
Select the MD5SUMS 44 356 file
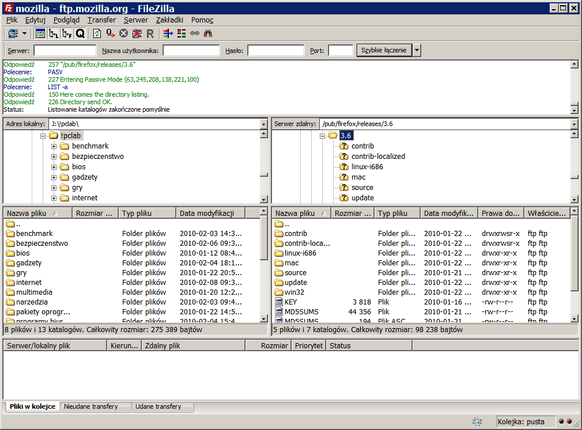pyautogui.click(x=301, y=312)
